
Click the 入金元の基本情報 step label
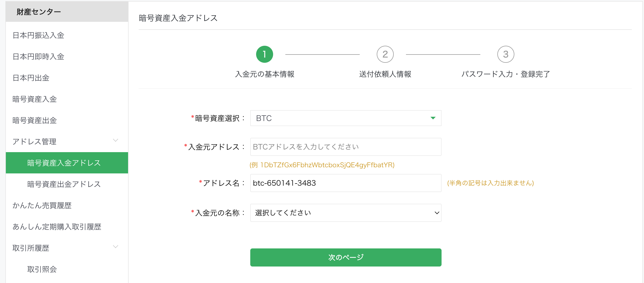(265, 74)
